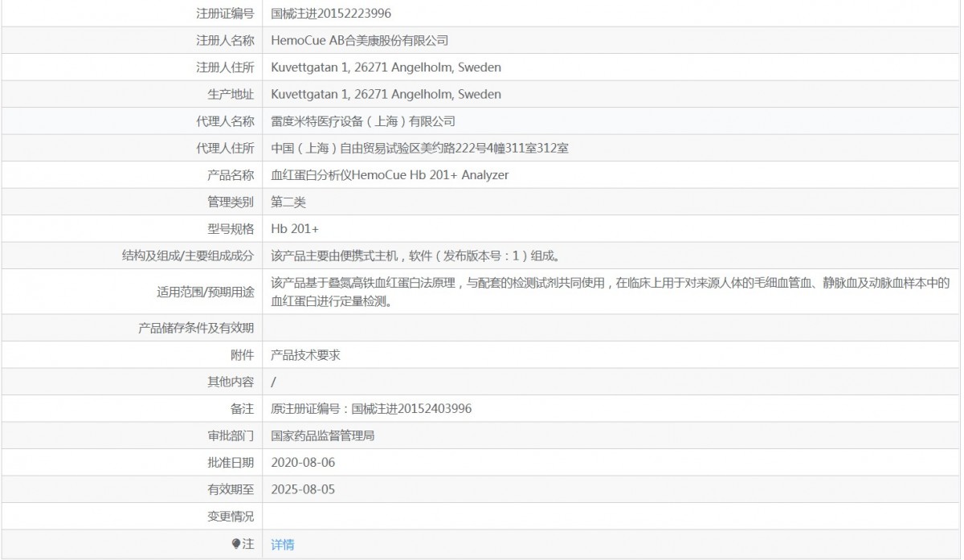The width and height of the screenshot is (964, 560).
Task: Click the 其他内容 label
Action: point(231,382)
